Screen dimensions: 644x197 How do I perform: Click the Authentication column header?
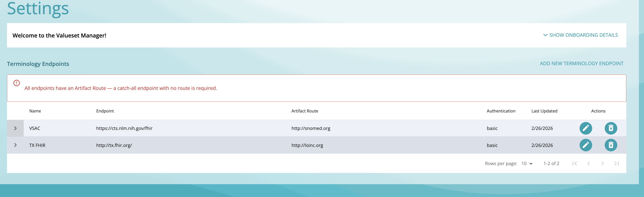[501, 111]
